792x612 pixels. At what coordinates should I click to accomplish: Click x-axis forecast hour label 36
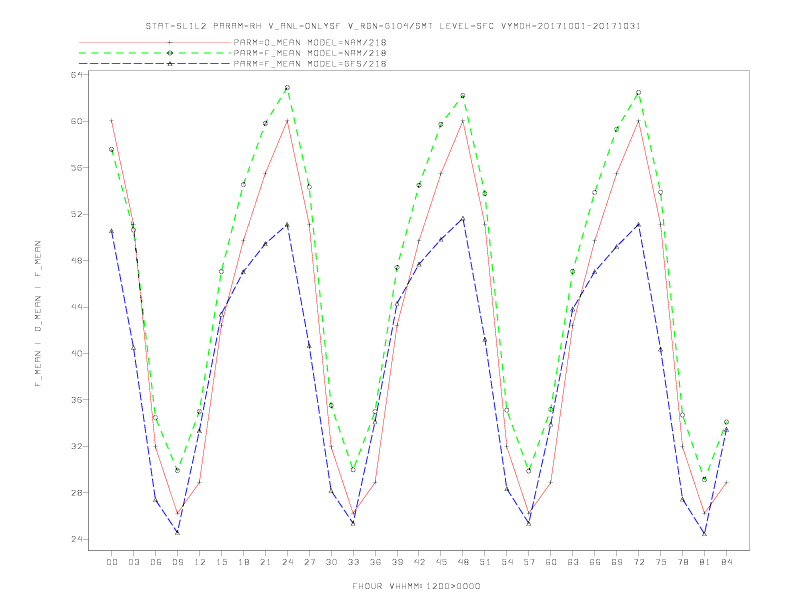tap(375, 562)
